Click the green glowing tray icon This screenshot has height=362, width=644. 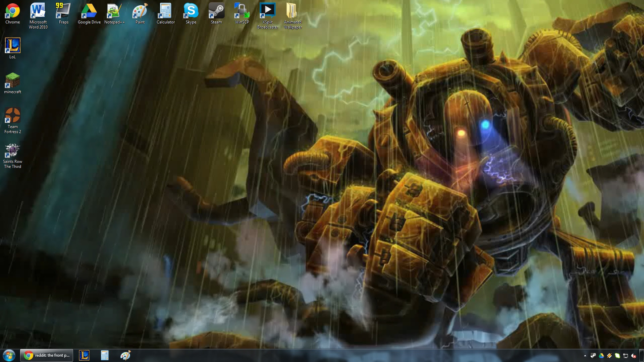point(618,356)
